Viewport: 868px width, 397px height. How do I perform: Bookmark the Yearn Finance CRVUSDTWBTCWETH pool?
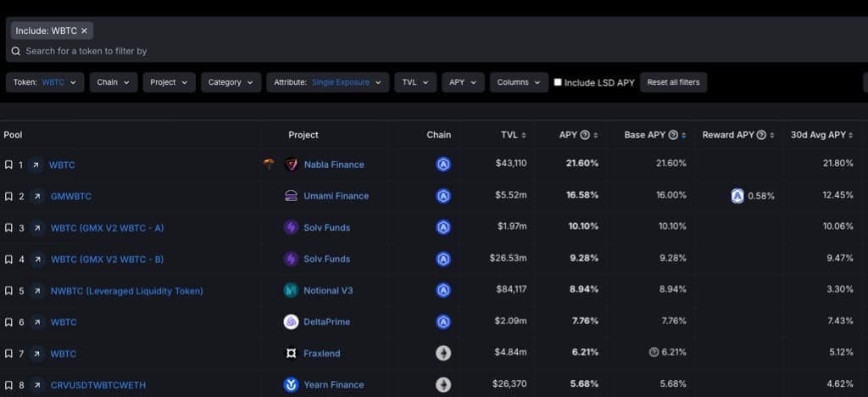coord(8,385)
